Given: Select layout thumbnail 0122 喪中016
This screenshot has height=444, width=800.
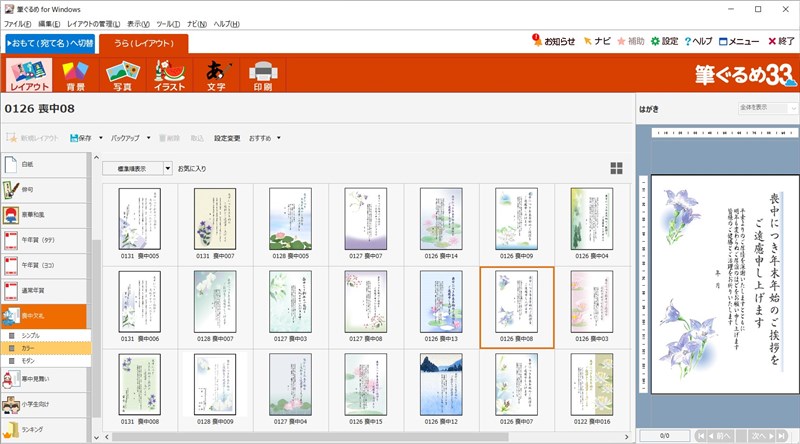Looking at the screenshot, I should (592, 389).
